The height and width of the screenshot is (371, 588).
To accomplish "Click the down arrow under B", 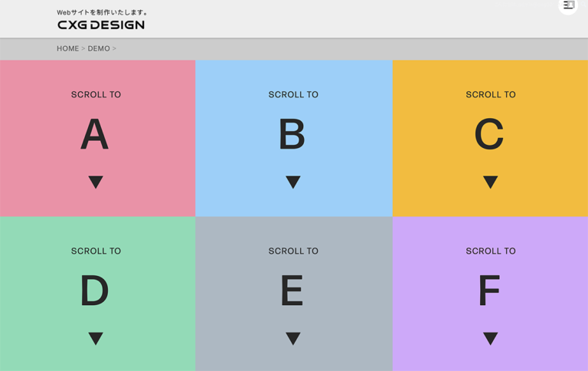I will (x=293, y=182).
